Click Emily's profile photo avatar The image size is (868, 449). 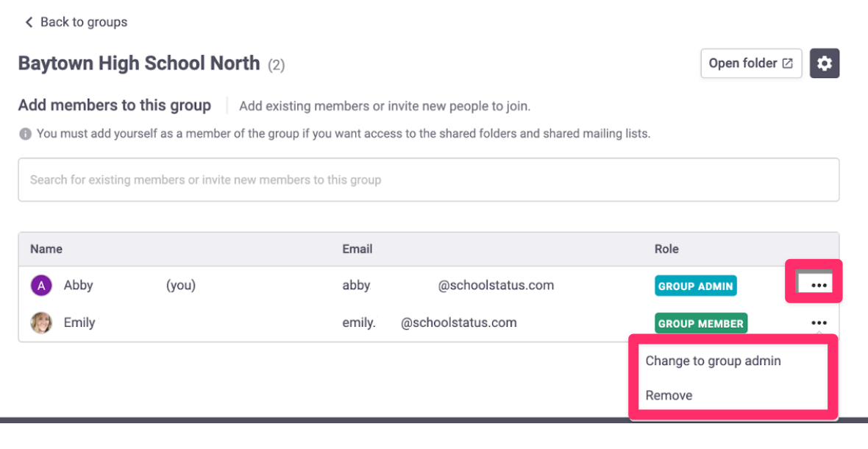pos(41,323)
